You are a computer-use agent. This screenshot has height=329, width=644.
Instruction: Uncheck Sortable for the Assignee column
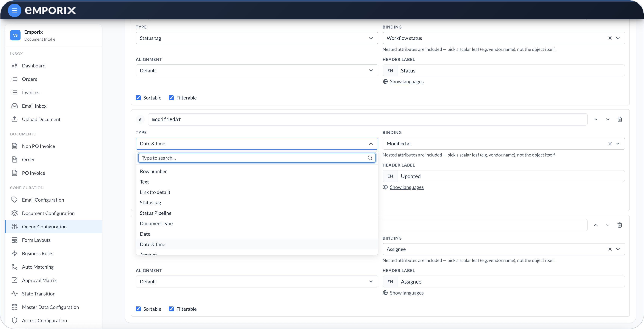tap(138, 309)
